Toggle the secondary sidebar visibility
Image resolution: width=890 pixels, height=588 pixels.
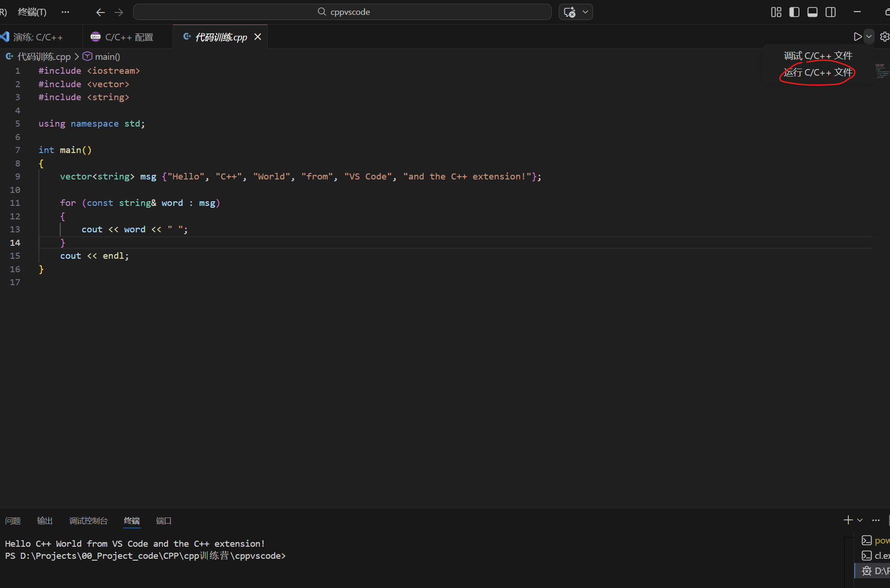[831, 12]
